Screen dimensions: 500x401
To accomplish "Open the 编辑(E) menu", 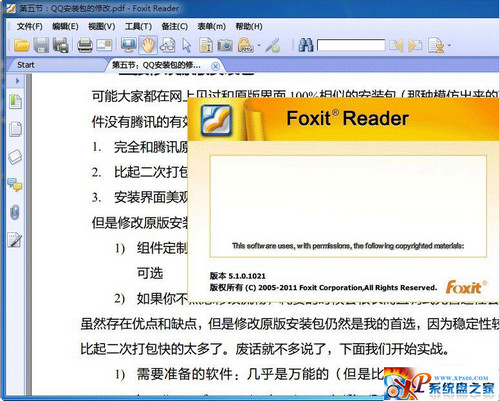I will click(65, 26).
